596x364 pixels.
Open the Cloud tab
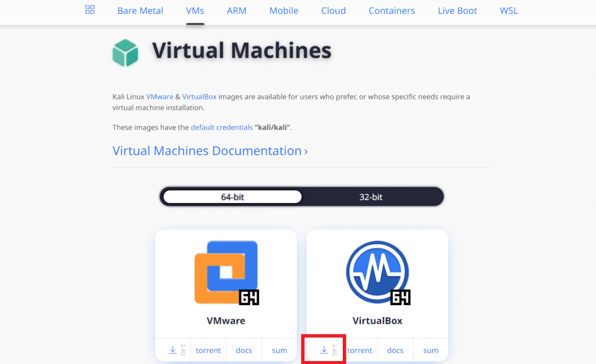[x=334, y=10]
